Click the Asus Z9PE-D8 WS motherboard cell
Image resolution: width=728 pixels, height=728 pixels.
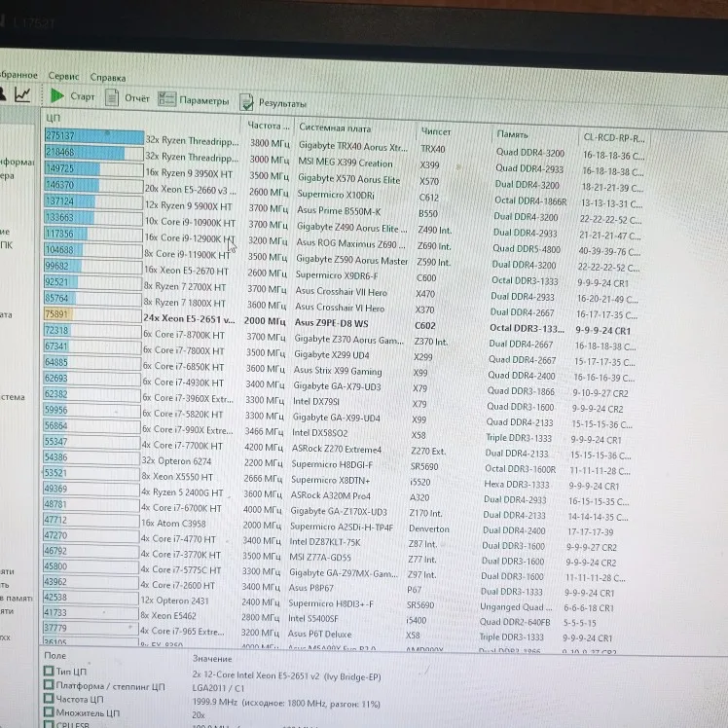[331, 323]
